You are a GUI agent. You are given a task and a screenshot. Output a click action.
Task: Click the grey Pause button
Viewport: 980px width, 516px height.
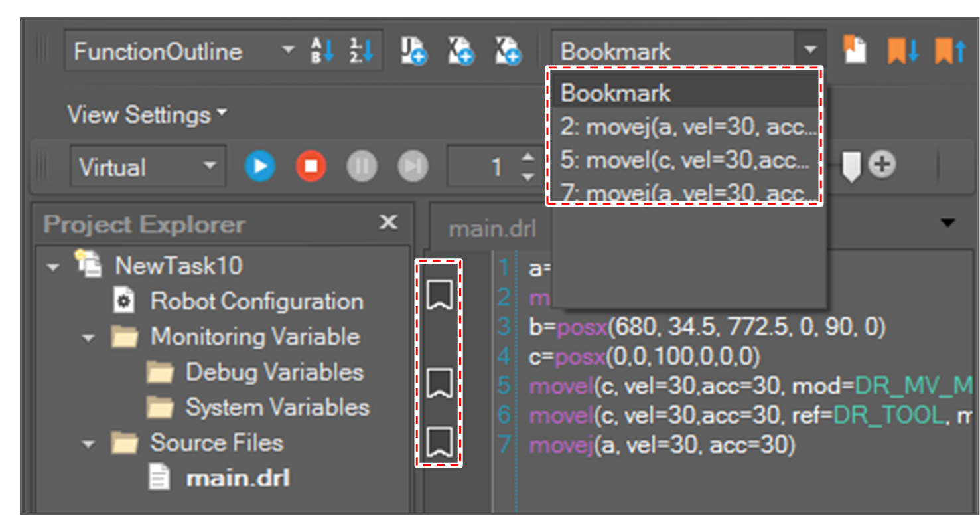coord(362,166)
